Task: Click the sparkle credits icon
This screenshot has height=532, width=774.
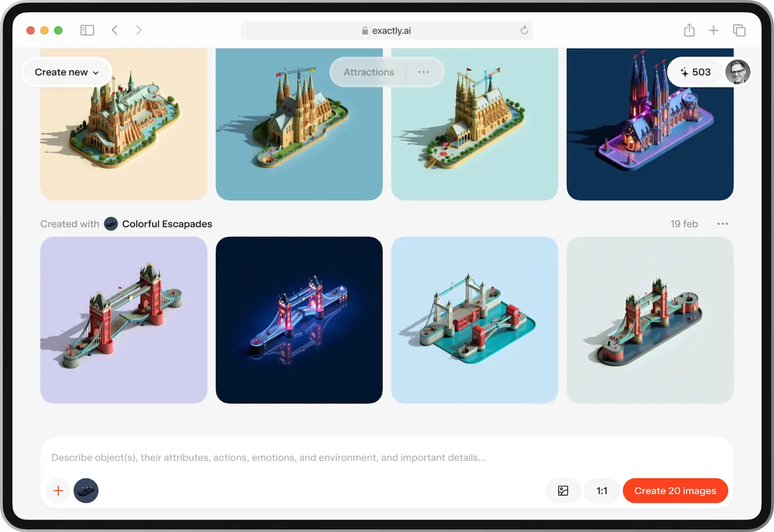Action: 684,72
